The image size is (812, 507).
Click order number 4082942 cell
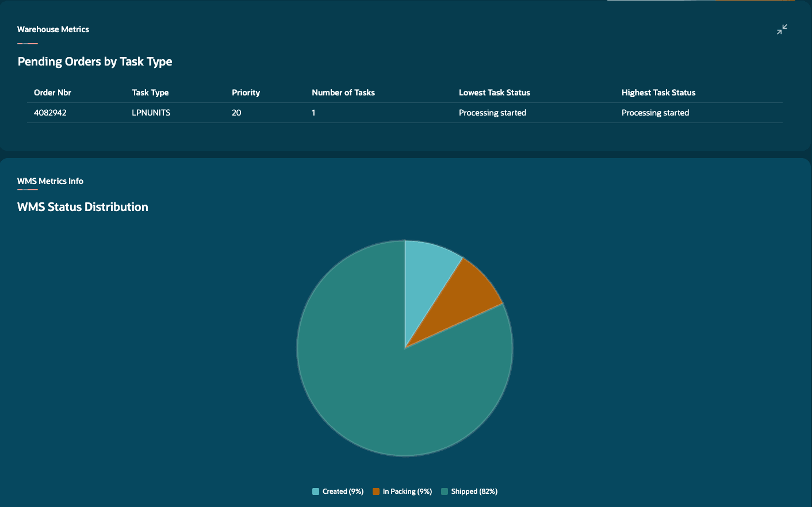pos(50,113)
